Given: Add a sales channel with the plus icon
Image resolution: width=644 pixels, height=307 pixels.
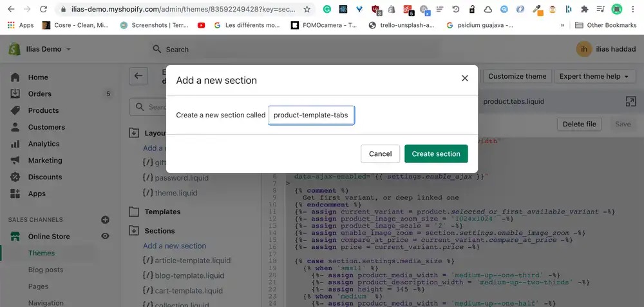Looking at the screenshot, I should tap(105, 220).
